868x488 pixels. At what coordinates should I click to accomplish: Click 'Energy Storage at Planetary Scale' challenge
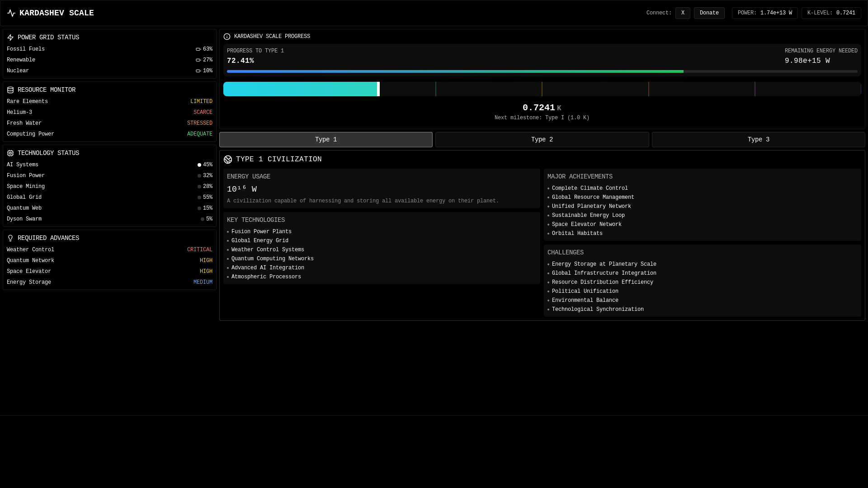point(604,264)
